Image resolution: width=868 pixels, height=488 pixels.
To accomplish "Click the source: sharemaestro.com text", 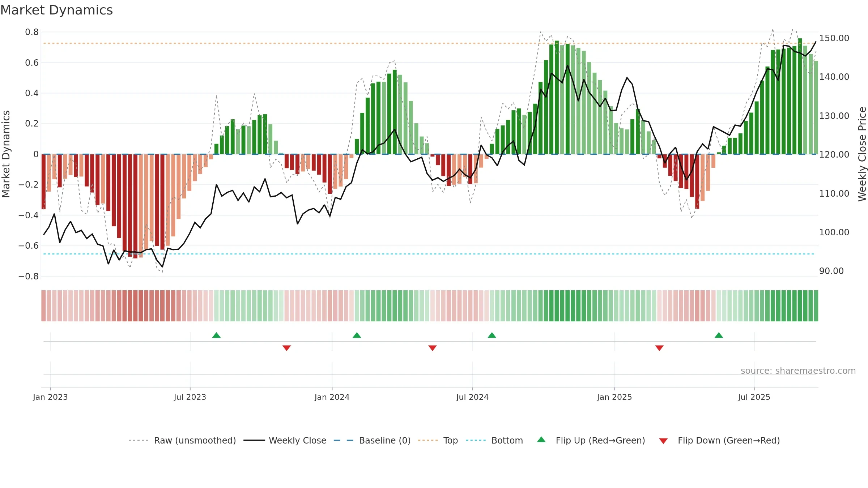I will point(798,371).
